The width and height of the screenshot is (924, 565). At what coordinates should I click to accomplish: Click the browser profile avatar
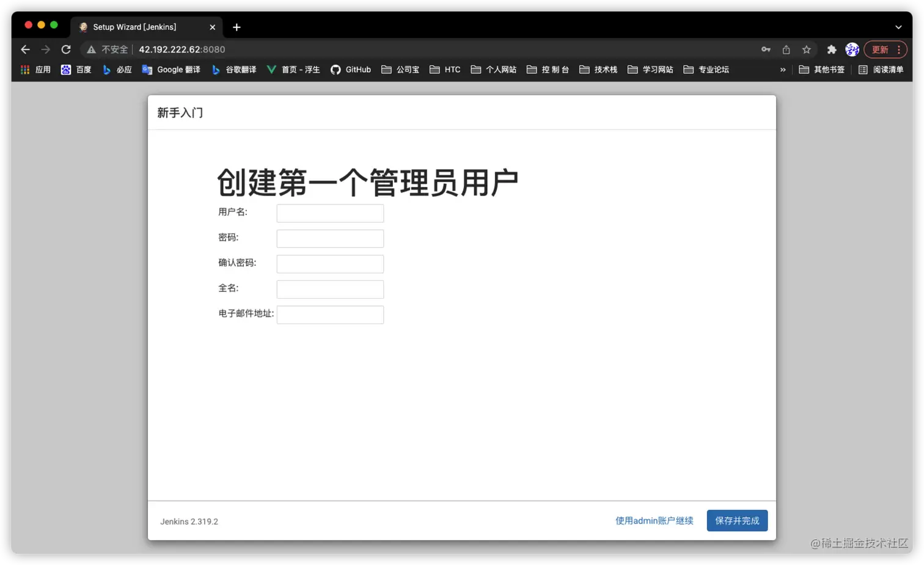[852, 49]
